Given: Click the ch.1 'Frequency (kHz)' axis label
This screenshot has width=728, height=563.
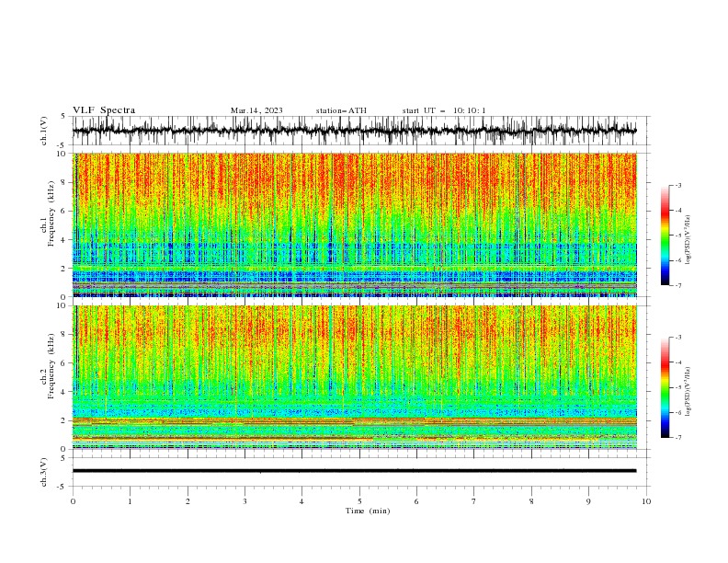Looking at the screenshot, I should coord(51,213).
